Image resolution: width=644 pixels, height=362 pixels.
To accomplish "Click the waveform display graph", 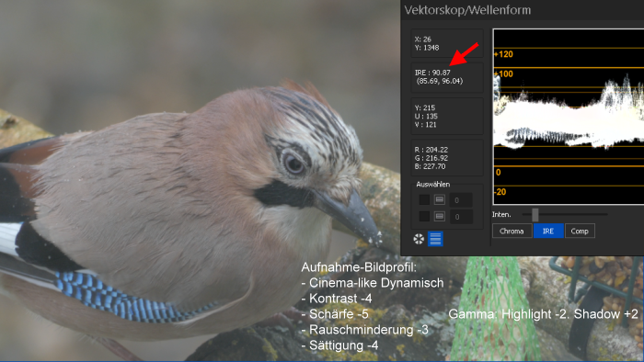I will pyautogui.click(x=569, y=117).
